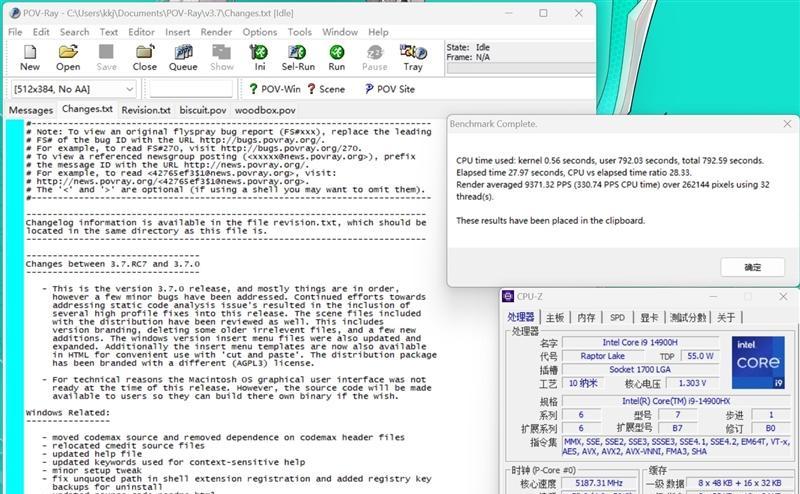Open the Window menu
Viewport: 800px width, 494px height.
coord(340,32)
